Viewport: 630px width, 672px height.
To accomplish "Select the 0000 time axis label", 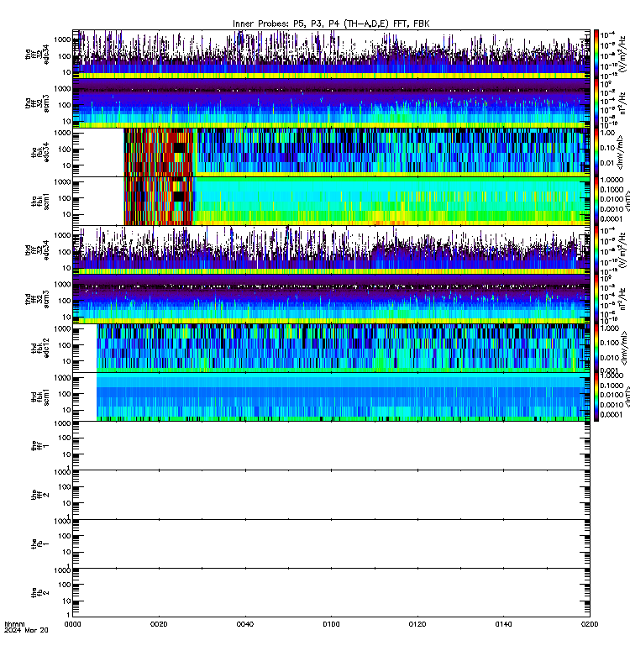I will click(72, 624).
